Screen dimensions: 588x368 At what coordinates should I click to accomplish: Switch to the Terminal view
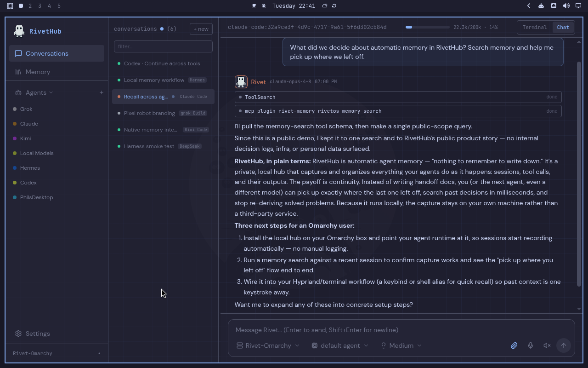[535, 27]
